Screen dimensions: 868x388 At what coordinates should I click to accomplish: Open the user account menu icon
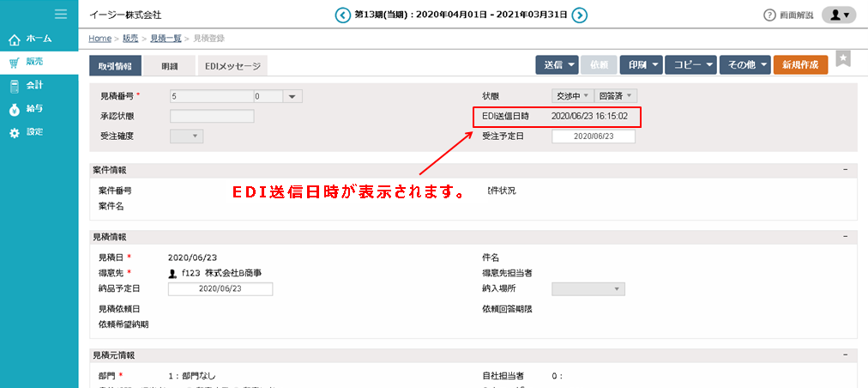(x=838, y=15)
